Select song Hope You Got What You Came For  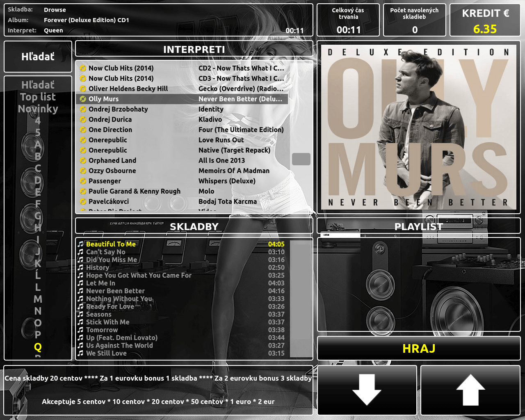[x=139, y=275]
